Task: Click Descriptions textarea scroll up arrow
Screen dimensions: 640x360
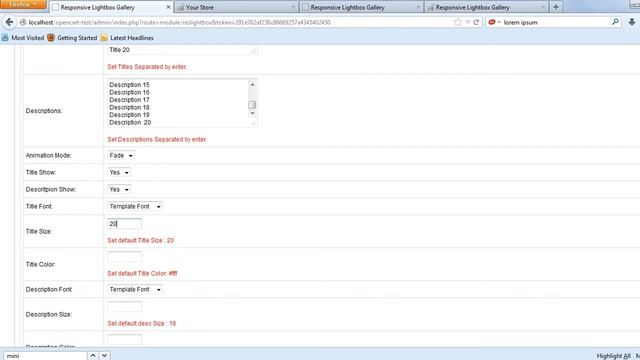Action: (x=252, y=84)
